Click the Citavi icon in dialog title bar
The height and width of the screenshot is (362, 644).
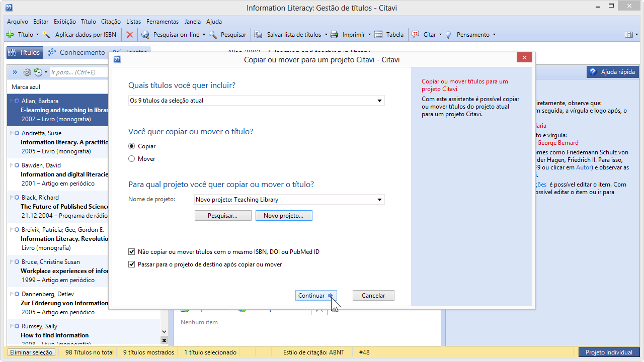point(117,59)
